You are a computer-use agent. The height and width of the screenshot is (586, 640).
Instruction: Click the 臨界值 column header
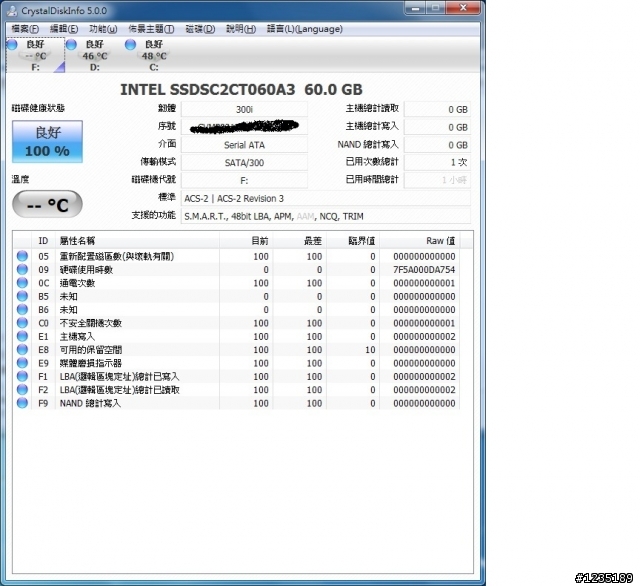tap(353, 241)
